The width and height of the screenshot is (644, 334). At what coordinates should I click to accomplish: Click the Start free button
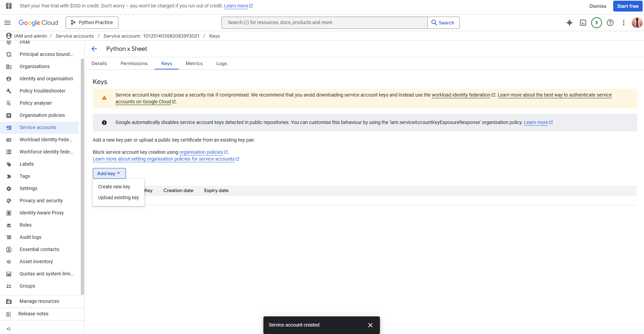[x=628, y=6]
